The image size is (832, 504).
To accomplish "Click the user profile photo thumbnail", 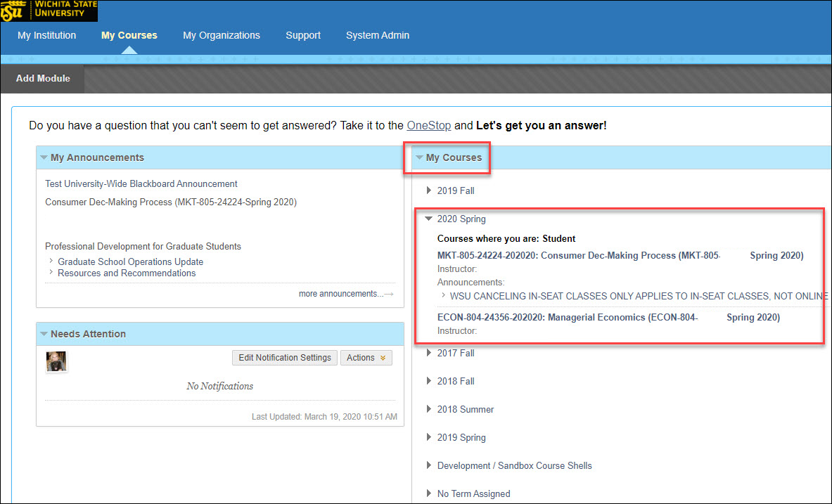I will (x=56, y=362).
